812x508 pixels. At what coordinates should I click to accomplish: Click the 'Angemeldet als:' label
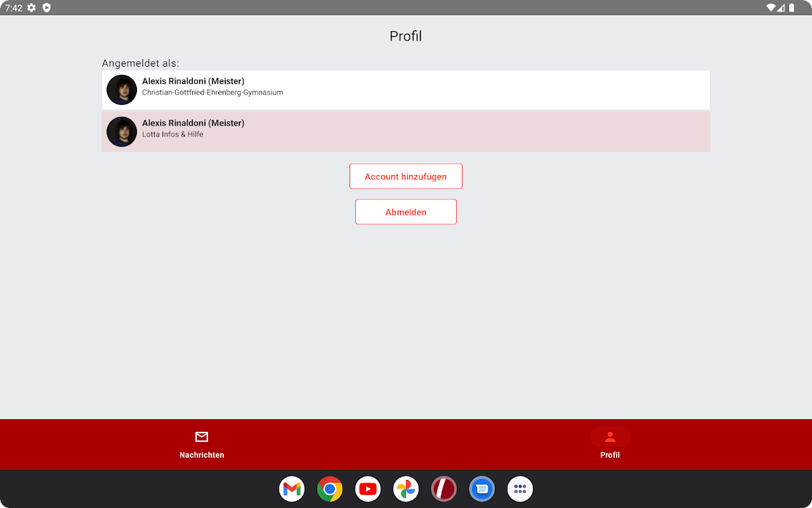pyautogui.click(x=141, y=63)
